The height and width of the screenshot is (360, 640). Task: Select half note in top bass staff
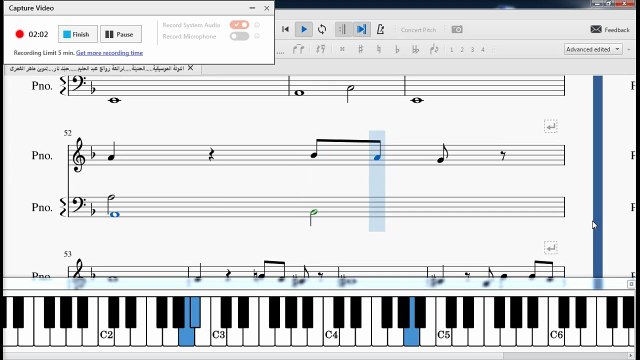pos(350,89)
